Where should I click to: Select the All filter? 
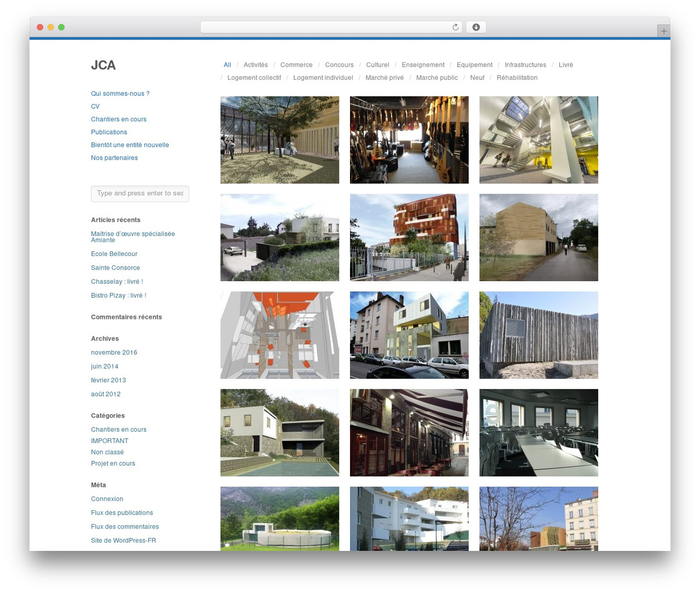[x=227, y=65]
